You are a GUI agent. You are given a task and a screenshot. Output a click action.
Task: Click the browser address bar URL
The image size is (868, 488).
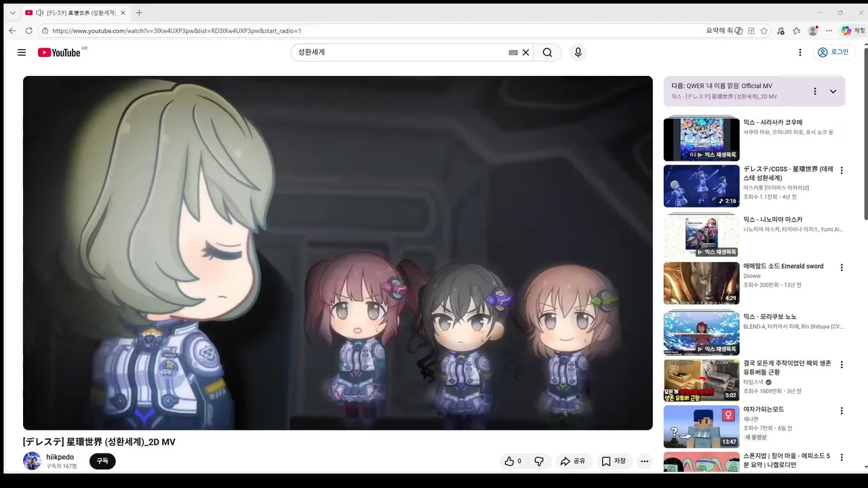click(x=176, y=30)
